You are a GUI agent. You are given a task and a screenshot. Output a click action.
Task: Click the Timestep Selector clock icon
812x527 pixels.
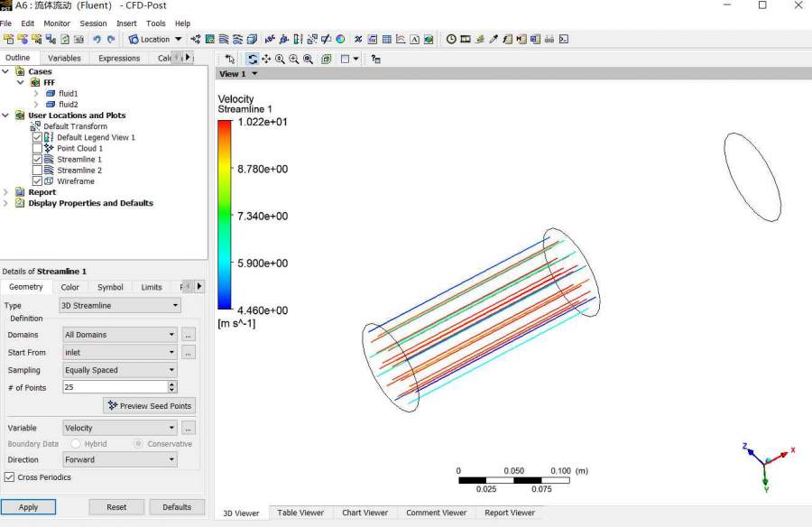click(451, 40)
